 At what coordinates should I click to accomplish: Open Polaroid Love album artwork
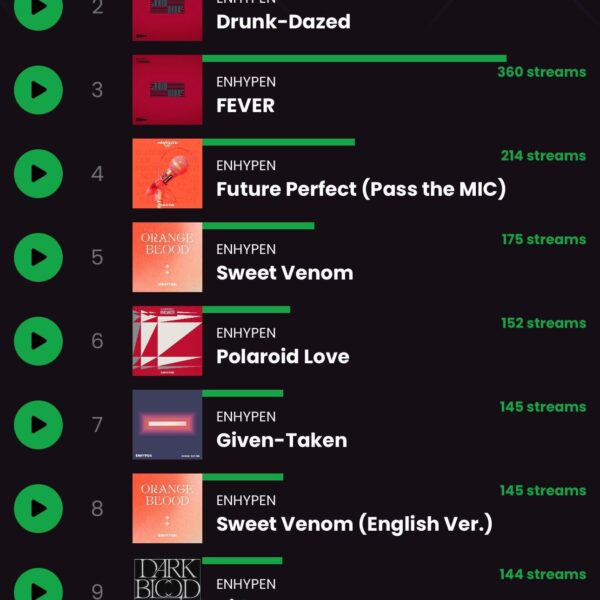[167, 341]
